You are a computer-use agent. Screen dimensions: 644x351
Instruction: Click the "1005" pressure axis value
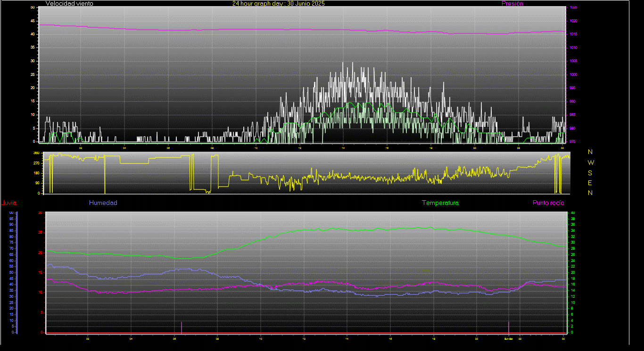click(573, 61)
